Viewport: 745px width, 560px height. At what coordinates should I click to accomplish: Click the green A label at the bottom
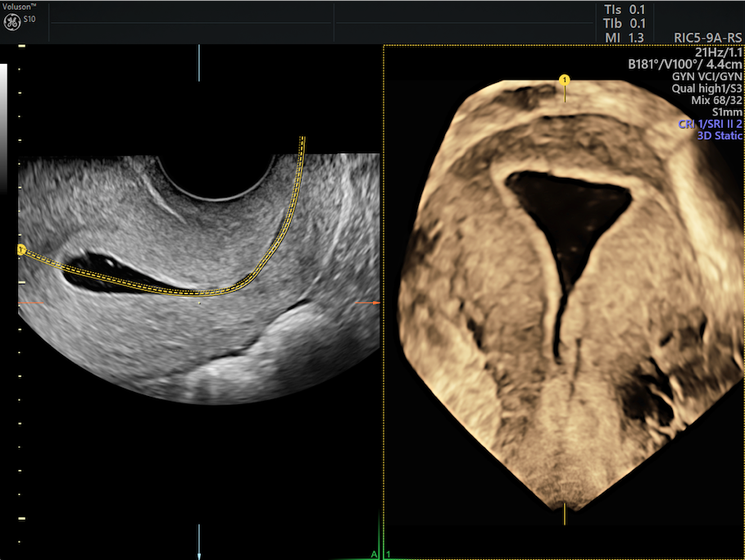pyautogui.click(x=374, y=554)
